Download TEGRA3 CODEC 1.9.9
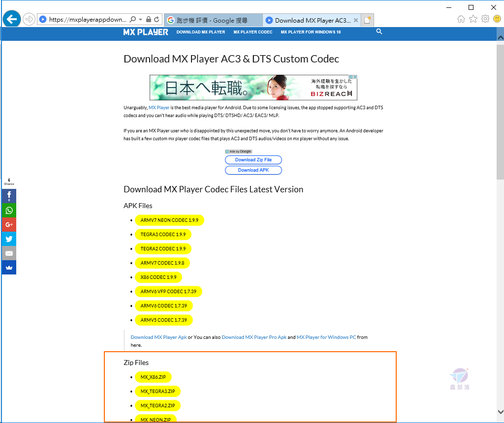Screen dimensions: 504x423 (x=163, y=235)
